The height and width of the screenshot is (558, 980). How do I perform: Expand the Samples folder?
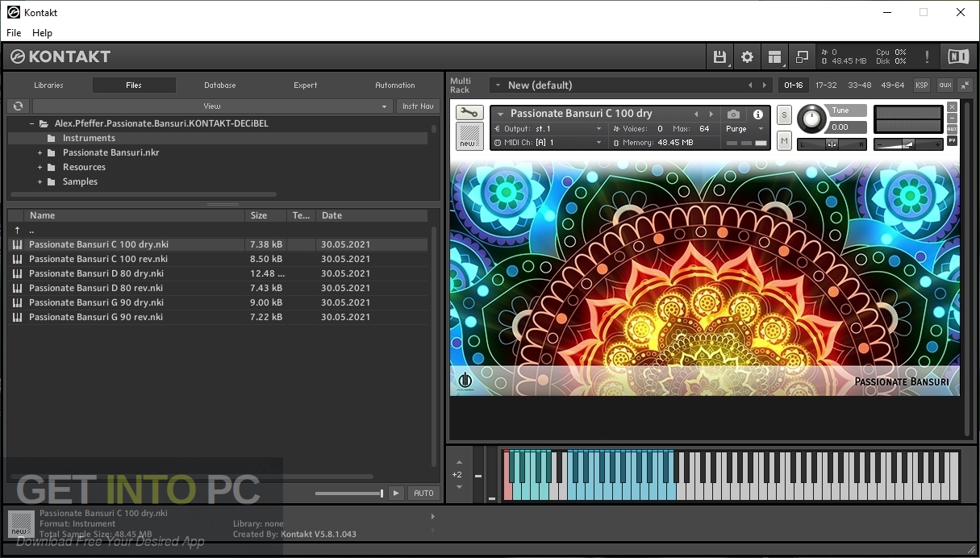point(40,181)
